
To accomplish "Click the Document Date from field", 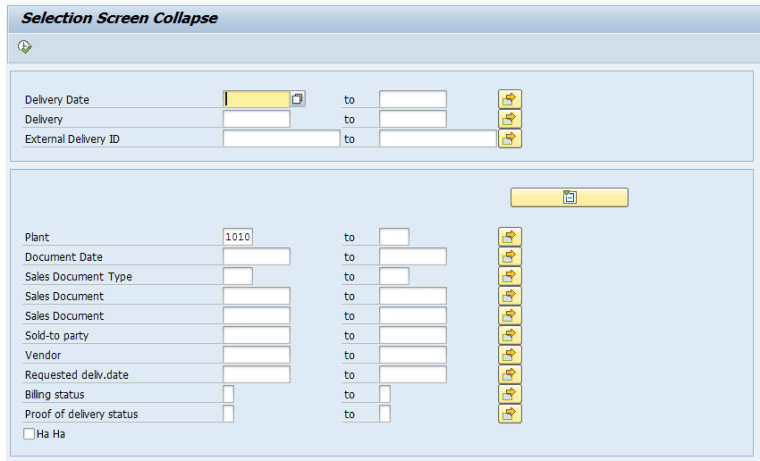I will tap(256, 256).
